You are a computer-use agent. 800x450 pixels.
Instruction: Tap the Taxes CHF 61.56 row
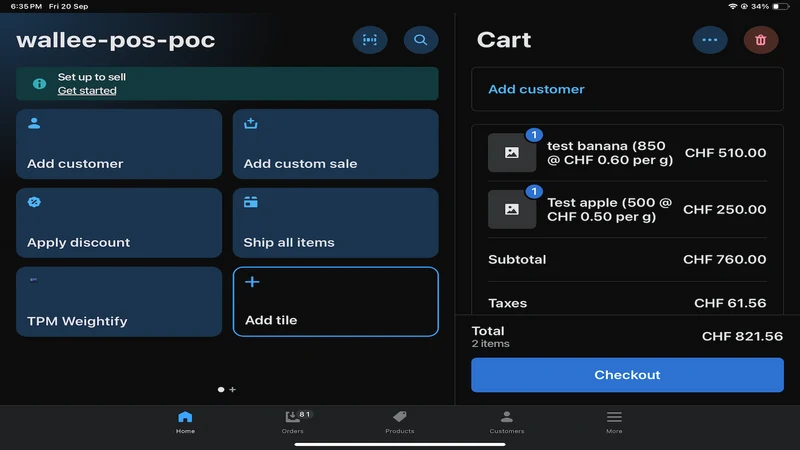(x=627, y=303)
